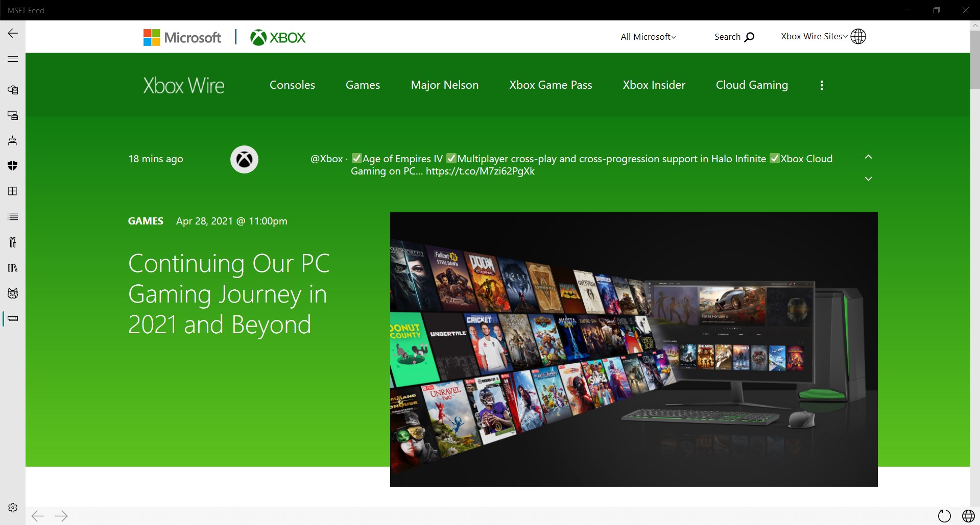Open the library books sidebar icon
The height and width of the screenshot is (525, 980).
coord(13,268)
